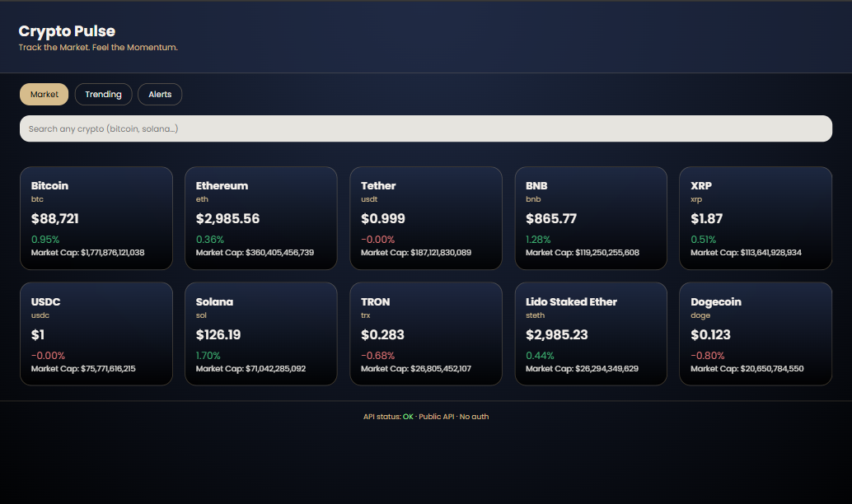Click the XRP card heading
The image size is (852, 504).
pos(701,186)
